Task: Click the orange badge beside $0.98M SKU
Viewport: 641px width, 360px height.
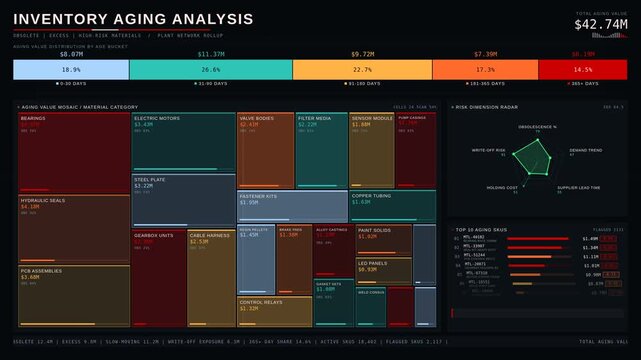Action: (x=612, y=275)
